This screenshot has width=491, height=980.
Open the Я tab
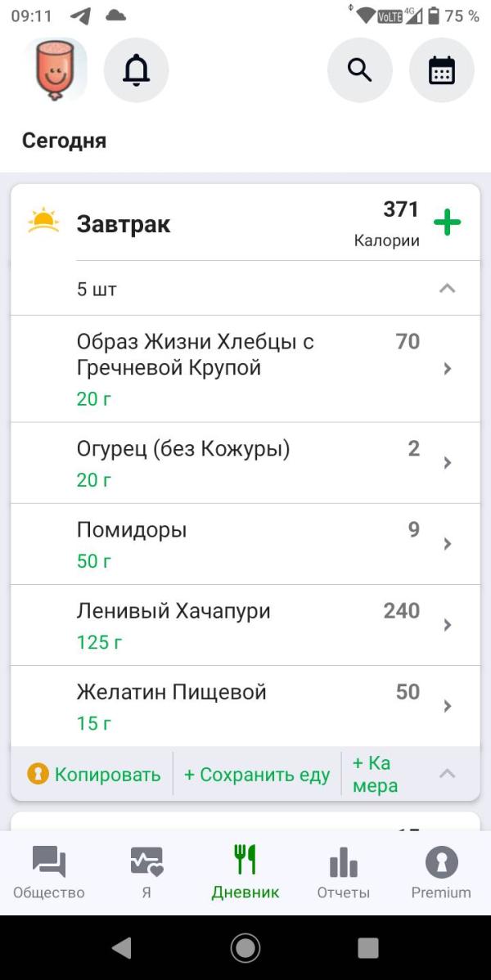[146, 873]
